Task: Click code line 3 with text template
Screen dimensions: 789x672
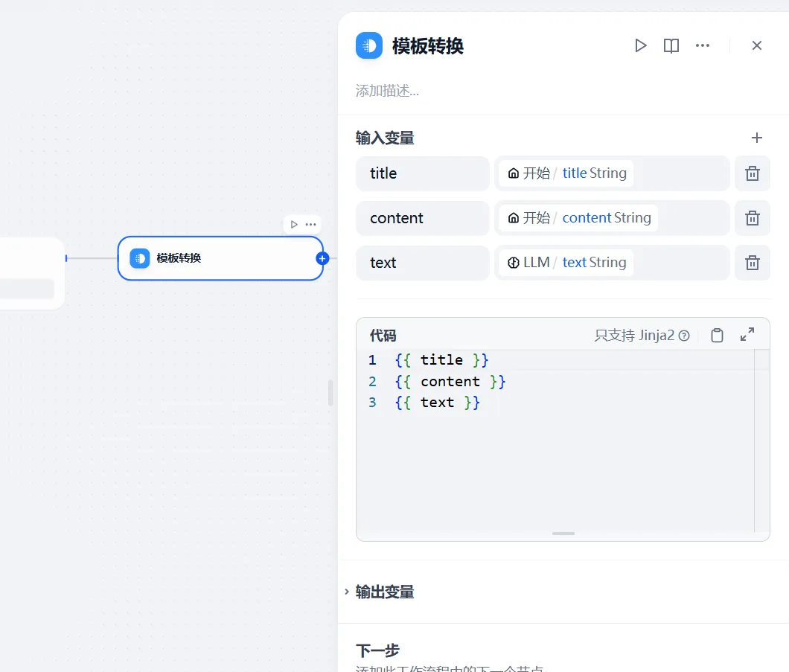Action: [438, 403]
